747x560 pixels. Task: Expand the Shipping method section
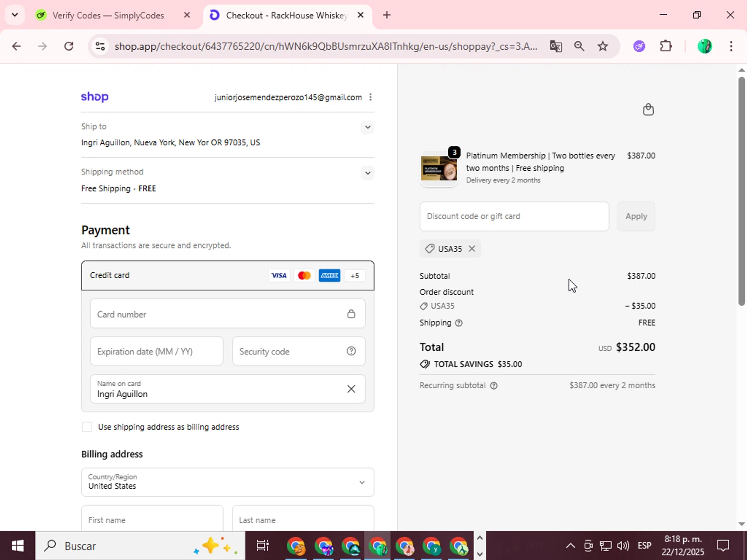point(368,173)
